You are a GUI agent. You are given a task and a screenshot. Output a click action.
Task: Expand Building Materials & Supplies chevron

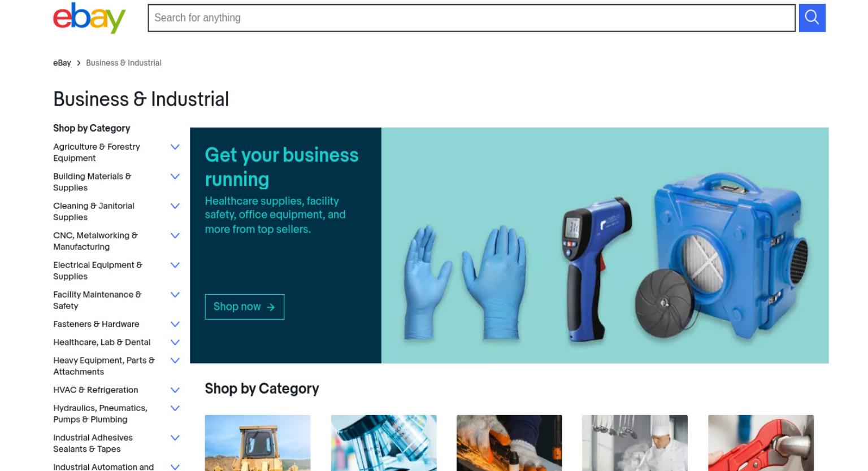[x=175, y=176]
